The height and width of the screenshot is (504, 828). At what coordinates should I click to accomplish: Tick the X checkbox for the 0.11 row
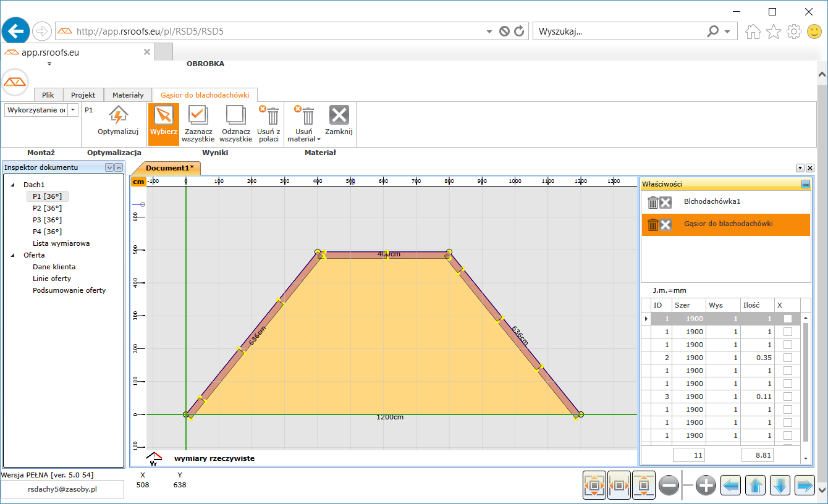(x=787, y=397)
